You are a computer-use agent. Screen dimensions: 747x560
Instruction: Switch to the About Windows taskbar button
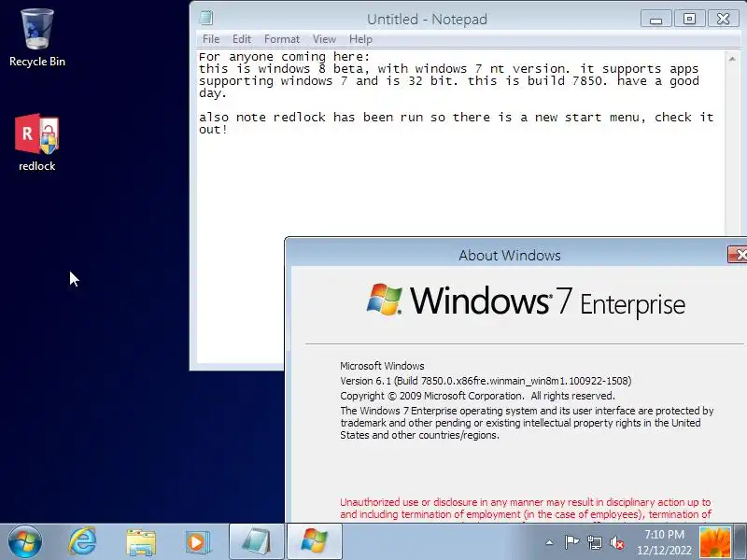point(315,542)
